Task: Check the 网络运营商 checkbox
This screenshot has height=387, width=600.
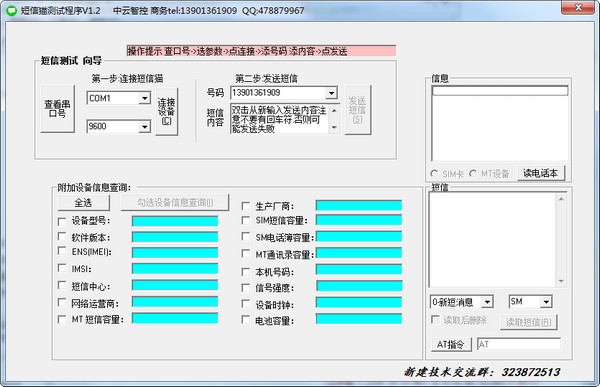Action: pos(62,302)
